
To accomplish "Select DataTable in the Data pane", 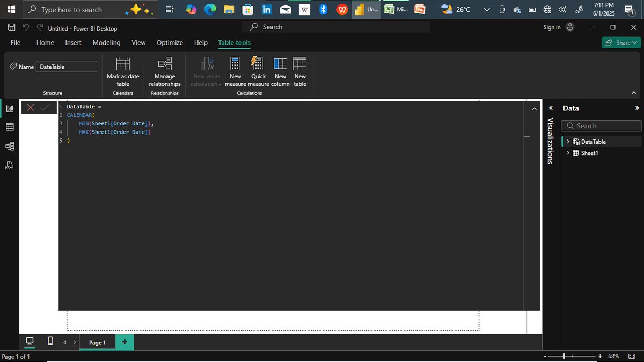I will 593,142.
